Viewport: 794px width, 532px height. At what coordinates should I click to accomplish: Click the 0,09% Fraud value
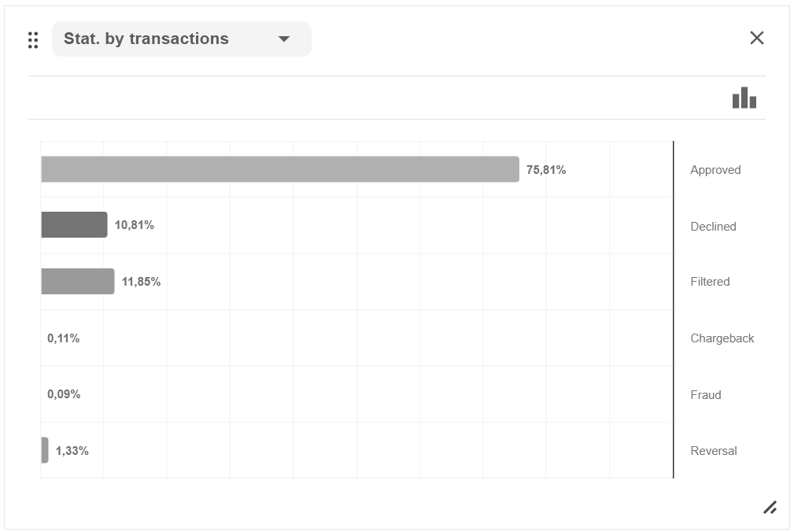tap(64, 394)
